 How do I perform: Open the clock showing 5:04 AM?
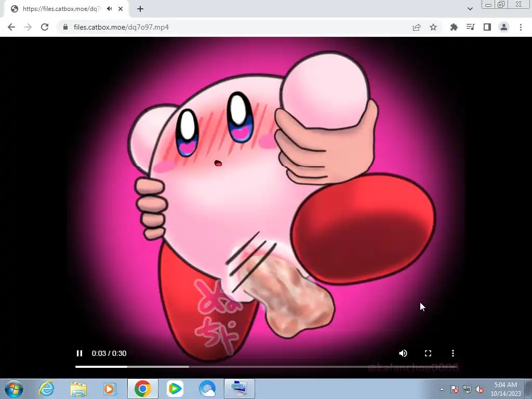pos(506,389)
